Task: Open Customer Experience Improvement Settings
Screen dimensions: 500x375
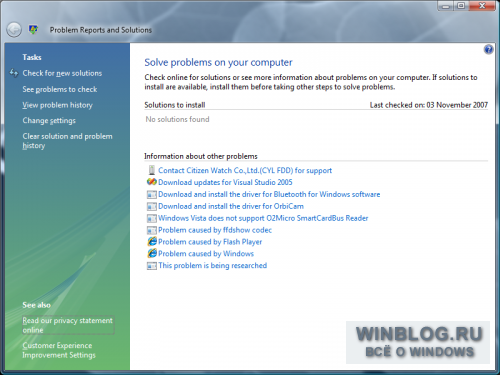Action: pos(59,350)
